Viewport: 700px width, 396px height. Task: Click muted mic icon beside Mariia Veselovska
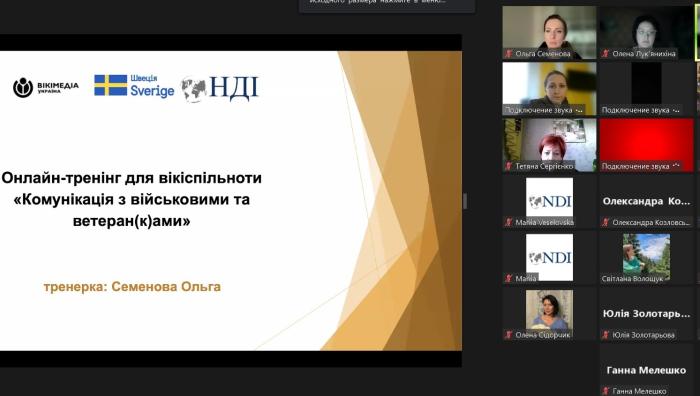[508, 222]
